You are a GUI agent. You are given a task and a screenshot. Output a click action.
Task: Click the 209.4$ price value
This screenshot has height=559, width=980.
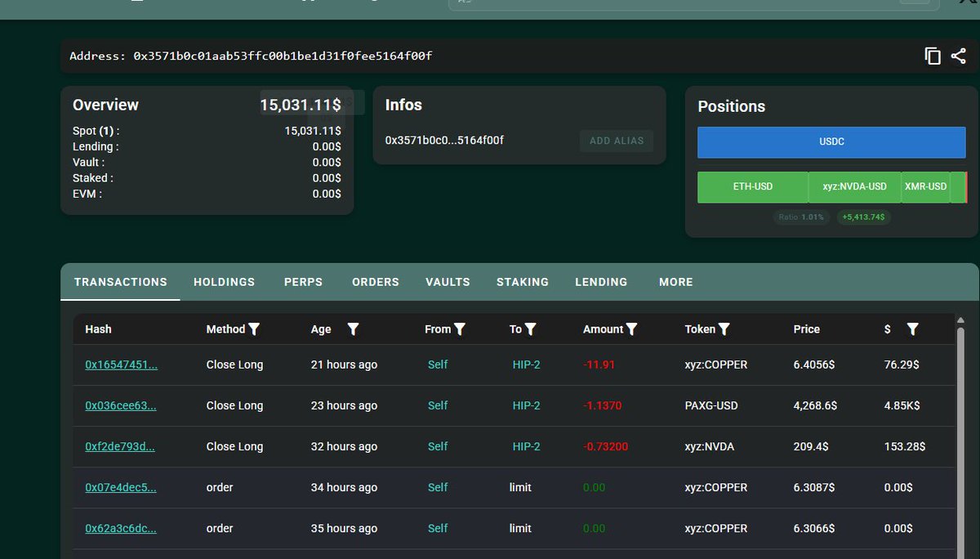point(811,446)
